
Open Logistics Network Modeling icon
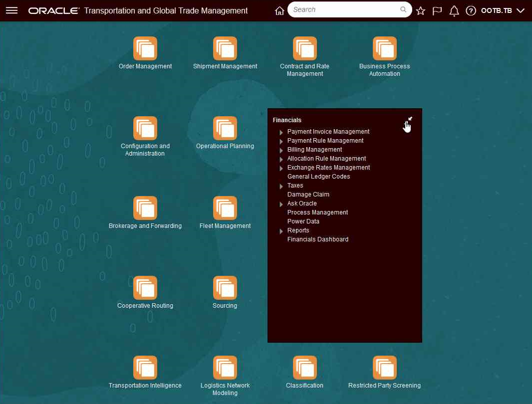pos(225,368)
